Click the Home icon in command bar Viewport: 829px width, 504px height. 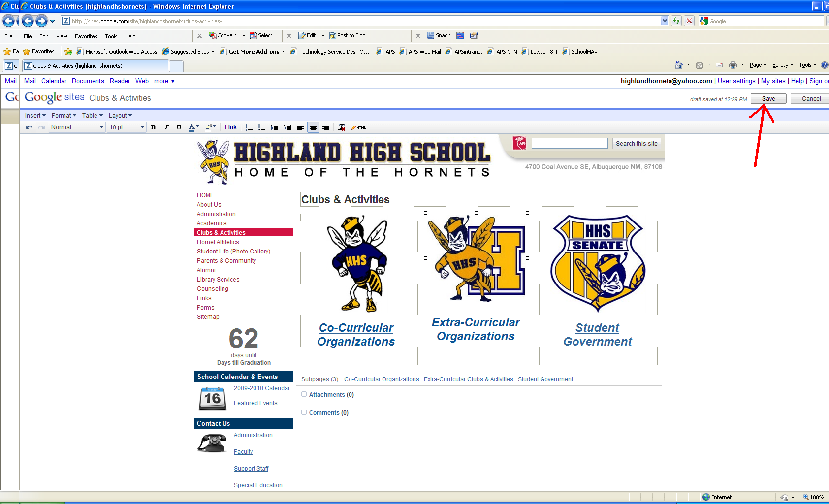(679, 65)
